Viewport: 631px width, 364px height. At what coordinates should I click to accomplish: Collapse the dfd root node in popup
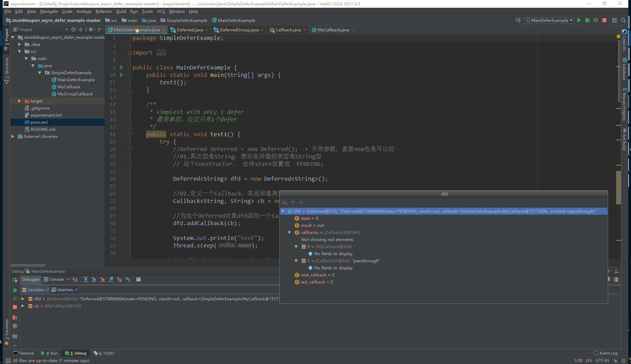point(283,211)
